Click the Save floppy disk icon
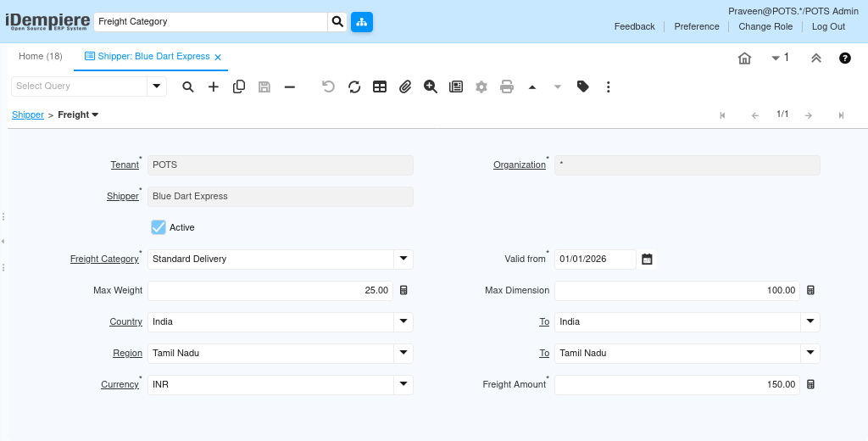Image resolution: width=868 pixels, height=441 pixels. (x=264, y=87)
